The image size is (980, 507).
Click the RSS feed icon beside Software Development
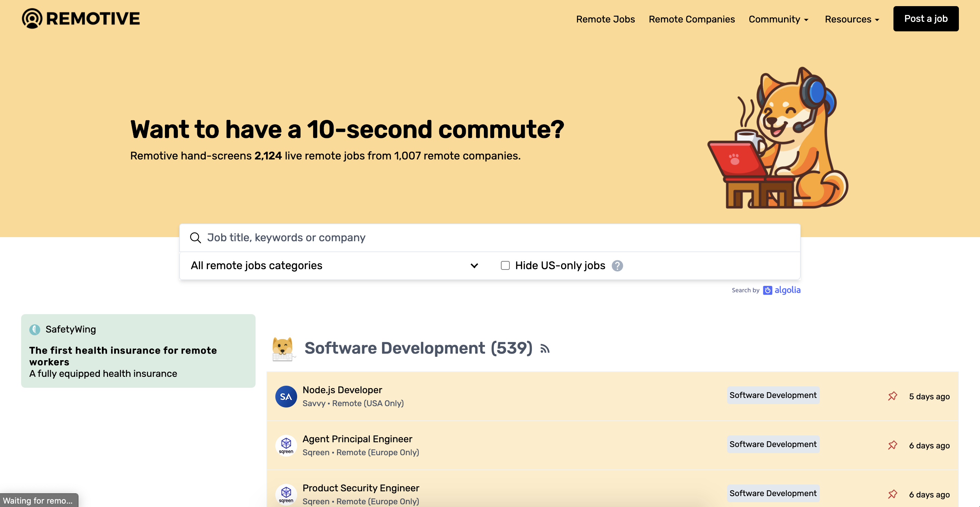[x=545, y=349]
